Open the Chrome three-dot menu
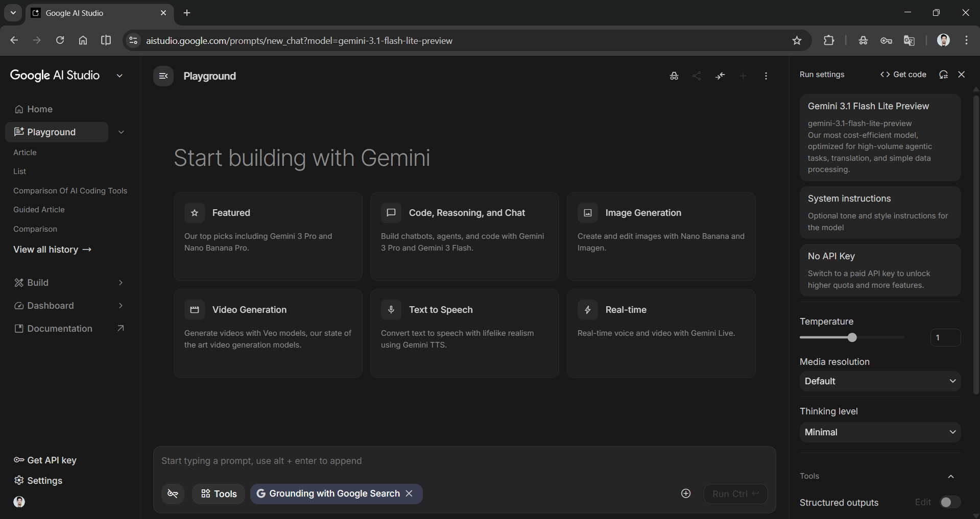980x519 pixels. 966,40
